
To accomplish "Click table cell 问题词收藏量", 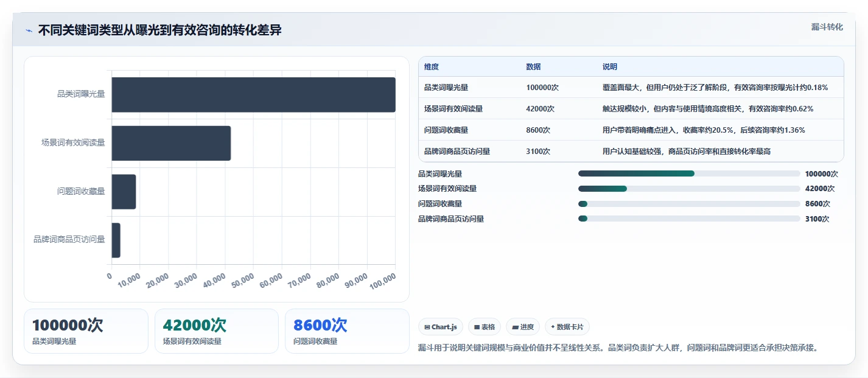I will coord(446,130).
